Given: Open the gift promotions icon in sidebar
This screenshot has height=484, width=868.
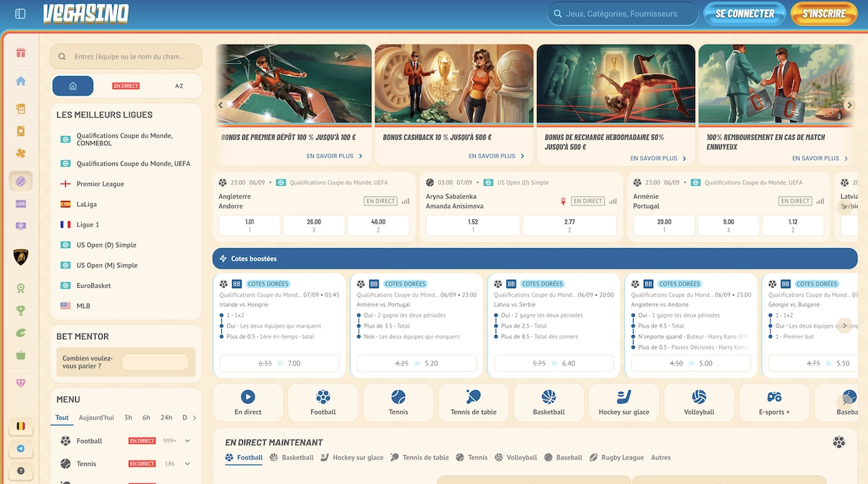Looking at the screenshot, I should tap(21, 53).
